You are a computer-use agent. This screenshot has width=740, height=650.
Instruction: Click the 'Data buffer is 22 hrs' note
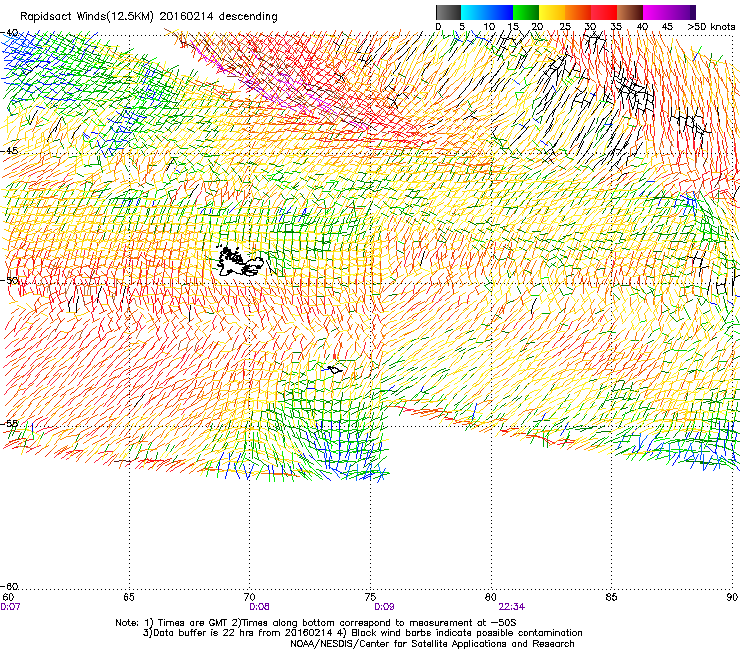[362, 633]
